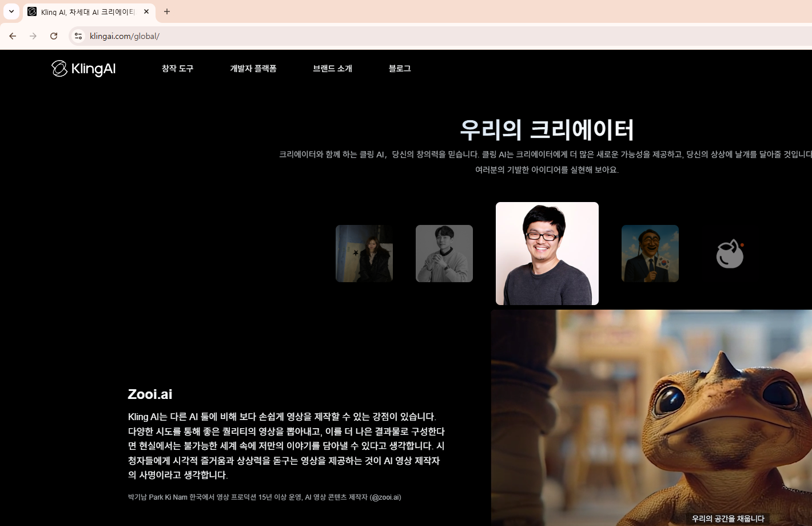
Task: Open the 창작 도구 menu
Action: tap(177, 69)
